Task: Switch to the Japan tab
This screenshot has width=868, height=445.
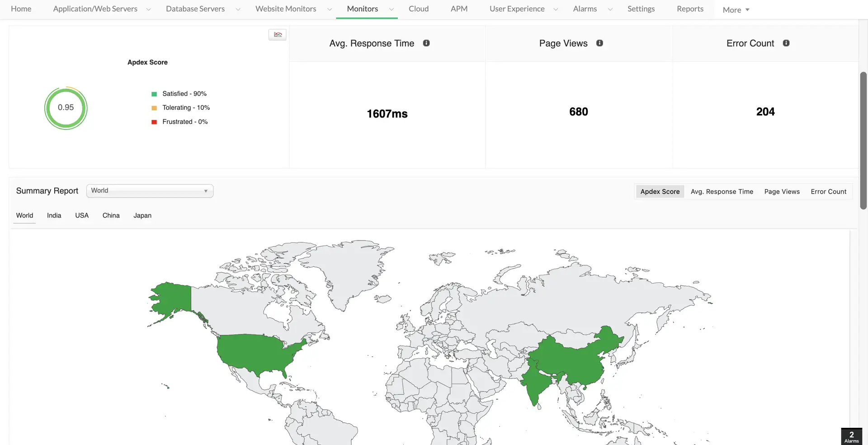Action: pyautogui.click(x=142, y=216)
